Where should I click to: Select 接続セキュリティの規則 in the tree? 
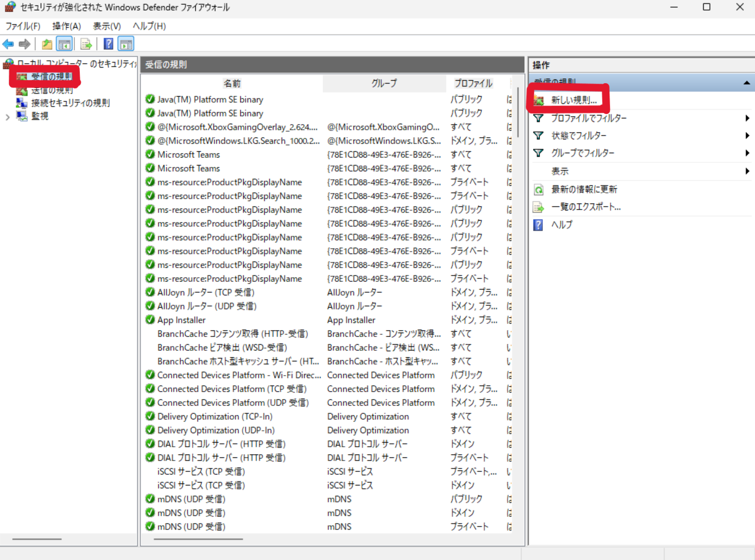[70, 103]
